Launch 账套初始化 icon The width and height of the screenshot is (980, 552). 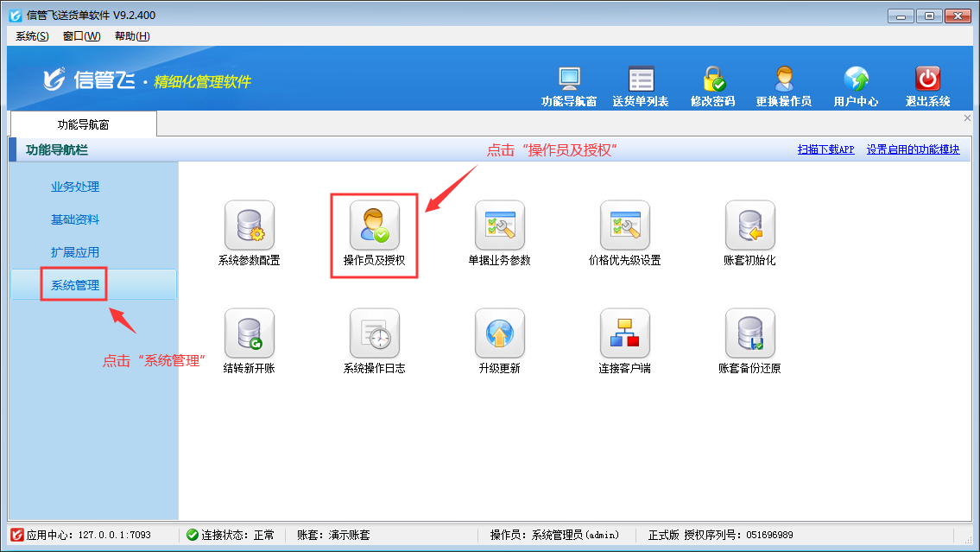[x=749, y=225]
